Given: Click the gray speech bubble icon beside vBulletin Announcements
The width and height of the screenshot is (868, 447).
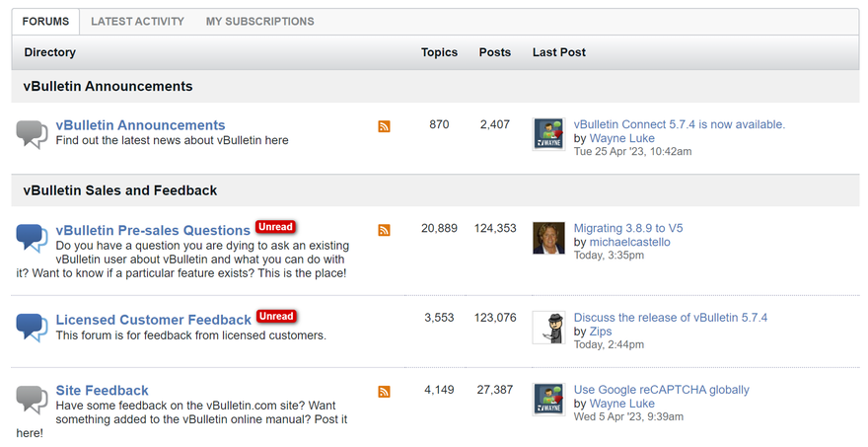Looking at the screenshot, I should coord(32,134).
